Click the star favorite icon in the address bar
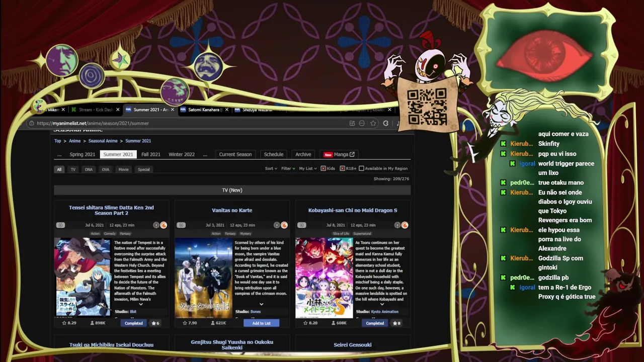Viewport: 644px width, 362px height. tap(373, 123)
